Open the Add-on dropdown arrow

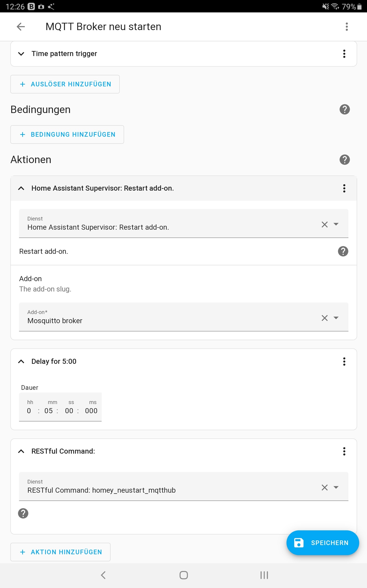[336, 318]
